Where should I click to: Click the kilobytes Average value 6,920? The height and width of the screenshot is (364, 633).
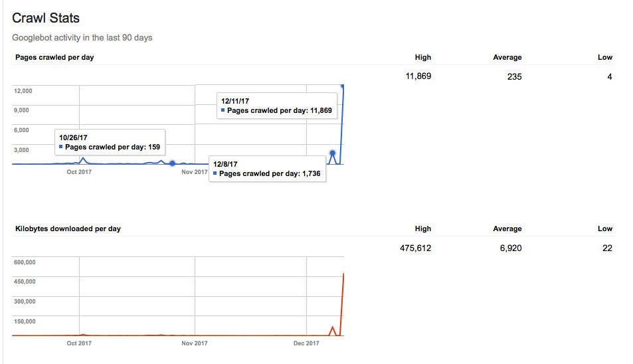coord(511,248)
